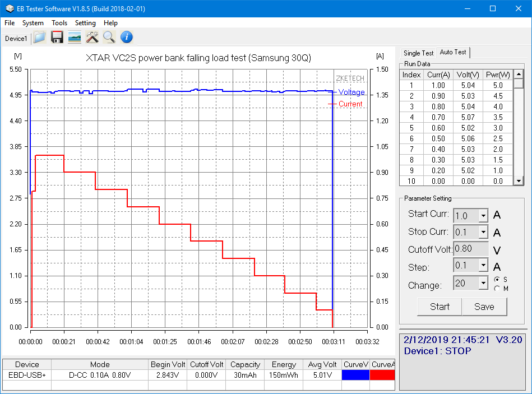The image size is (532, 394).
Task: Select the Device1 toolbar tab
Action: point(16,39)
